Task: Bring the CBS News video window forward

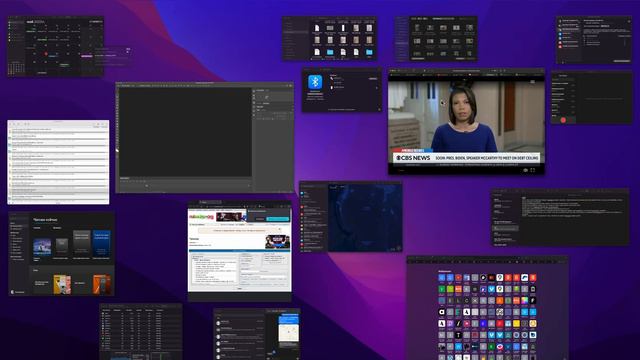Action: pyautogui.click(x=466, y=122)
